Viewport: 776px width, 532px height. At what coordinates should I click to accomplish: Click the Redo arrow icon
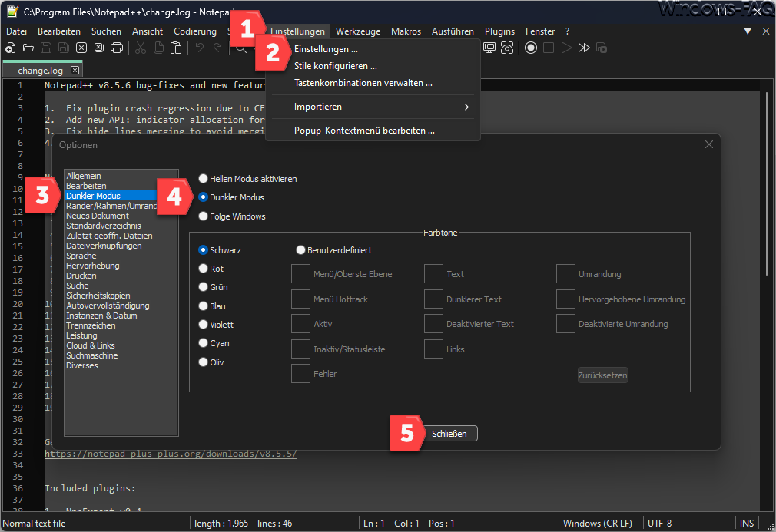pos(217,48)
